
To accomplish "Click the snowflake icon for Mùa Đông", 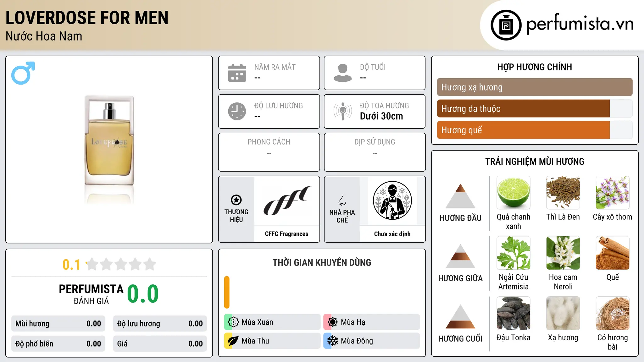I will click(332, 341).
